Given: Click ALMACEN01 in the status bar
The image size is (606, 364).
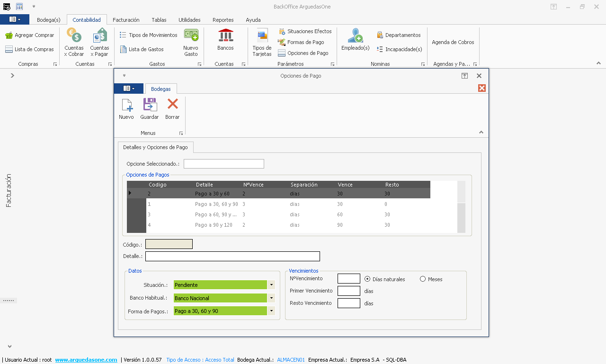Looking at the screenshot, I should tap(291, 360).
